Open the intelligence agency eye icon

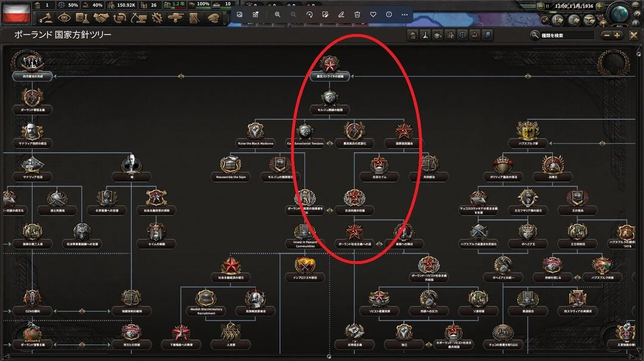coord(64,17)
